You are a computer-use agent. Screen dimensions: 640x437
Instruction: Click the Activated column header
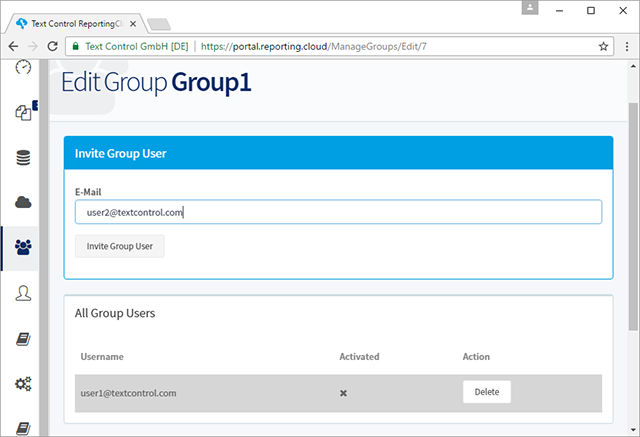click(x=359, y=357)
